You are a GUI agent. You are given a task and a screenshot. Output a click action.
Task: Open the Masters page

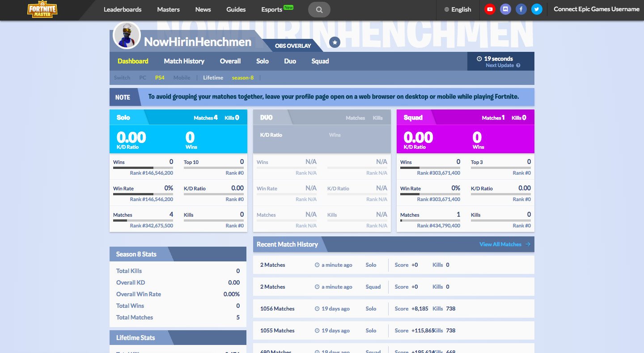[169, 9]
